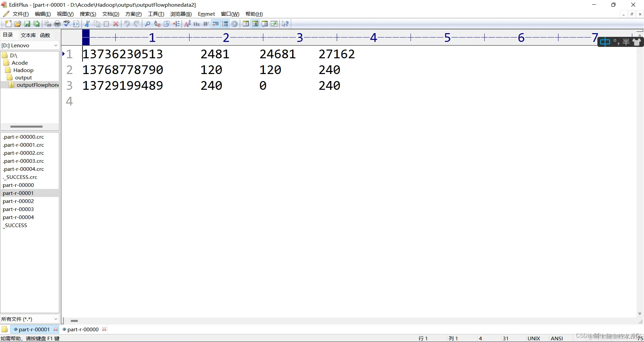Close the part-r-00001 document tab
This screenshot has height=342, width=644.
[x=56, y=329]
